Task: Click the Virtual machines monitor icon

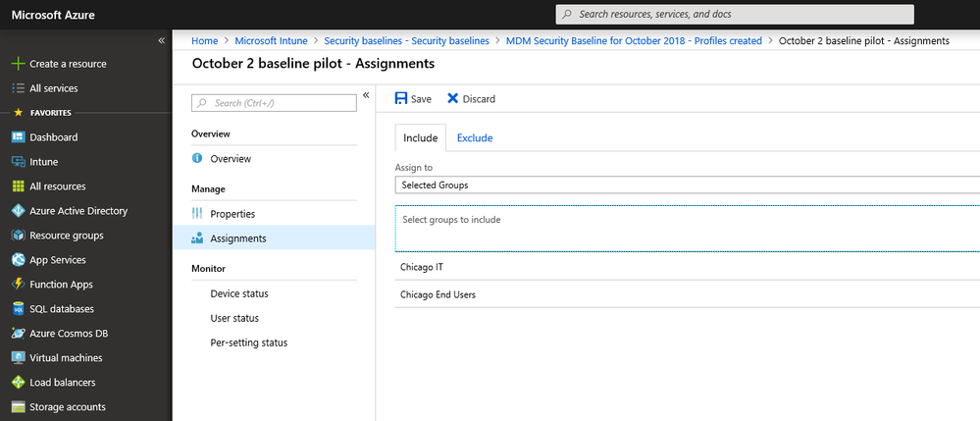Action: click(18, 358)
